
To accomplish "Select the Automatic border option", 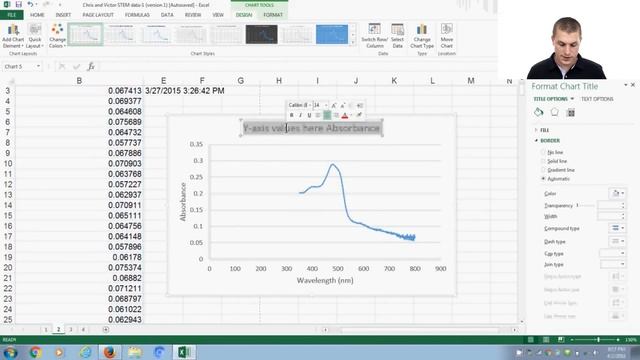I will [555, 179].
